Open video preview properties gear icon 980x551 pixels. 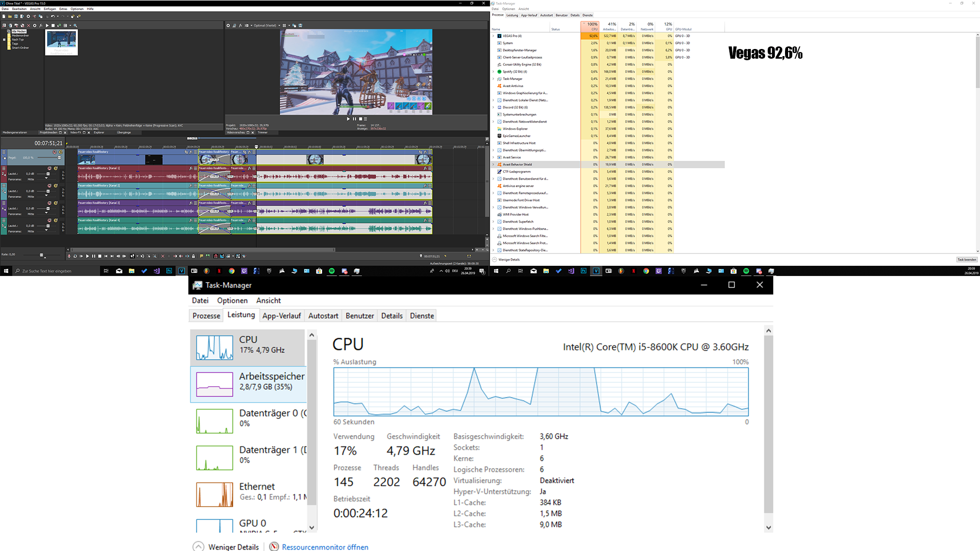[228, 26]
